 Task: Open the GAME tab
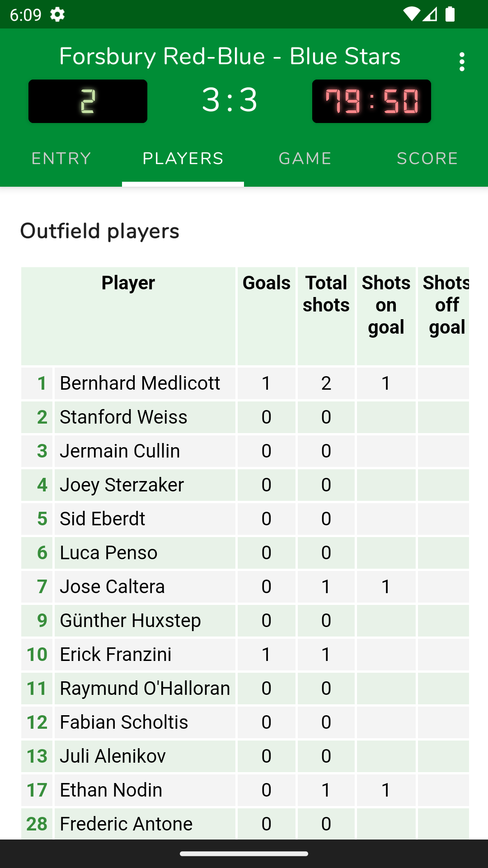pyautogui.click(x=305, y=159)
